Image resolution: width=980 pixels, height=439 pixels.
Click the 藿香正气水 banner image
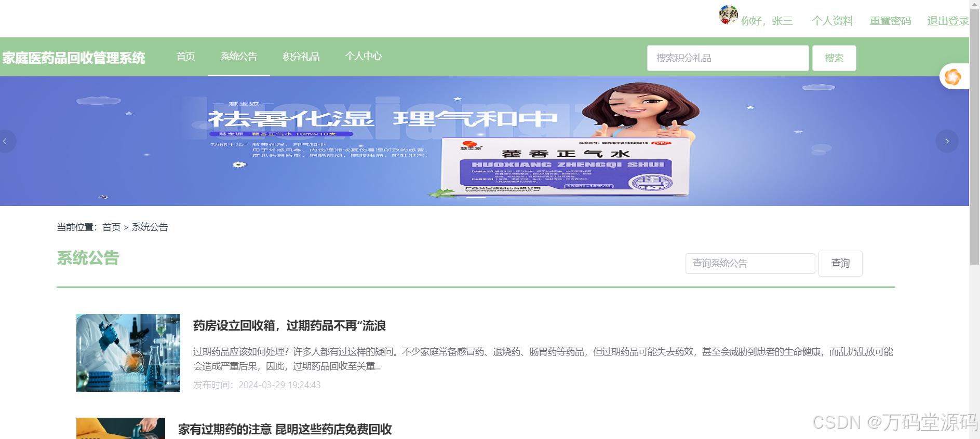(x=485, y=141)
